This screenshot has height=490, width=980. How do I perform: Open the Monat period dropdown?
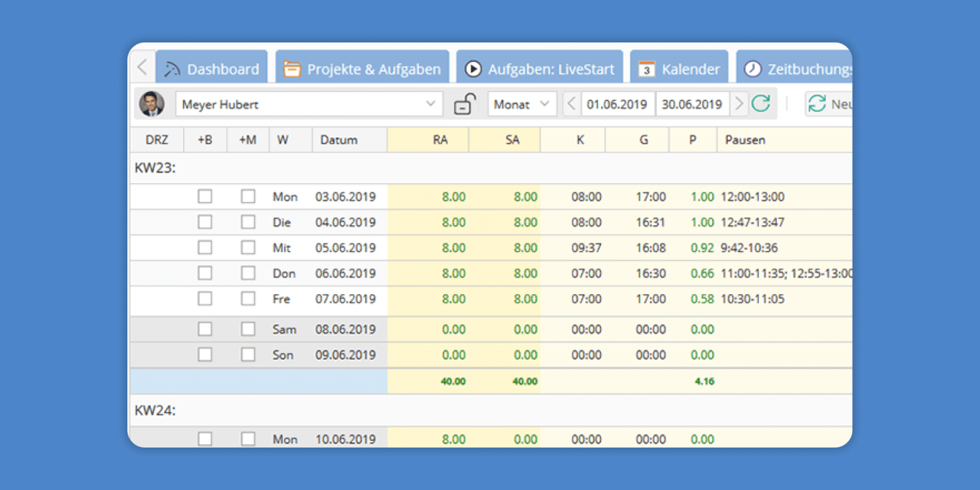(x=522, y=104)
